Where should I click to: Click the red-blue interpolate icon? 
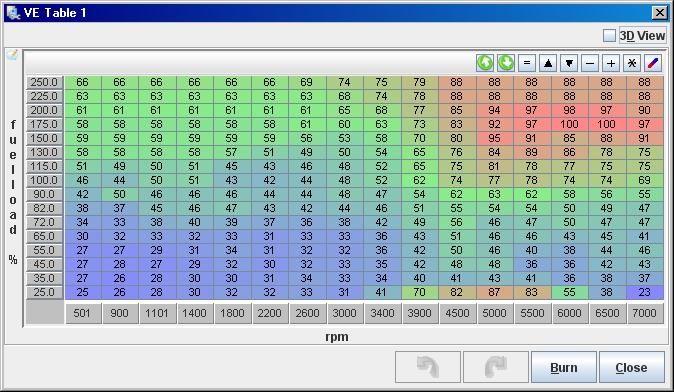click(x=653, y=63)
